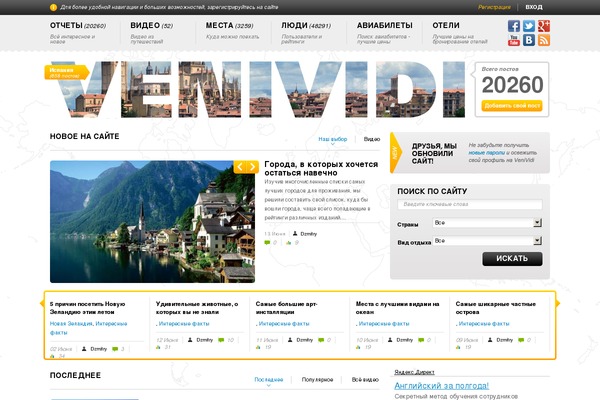Open 5 причин посетить Новую Зеландию article
This screenshot has height=400, width=600.
click(88, 308)
